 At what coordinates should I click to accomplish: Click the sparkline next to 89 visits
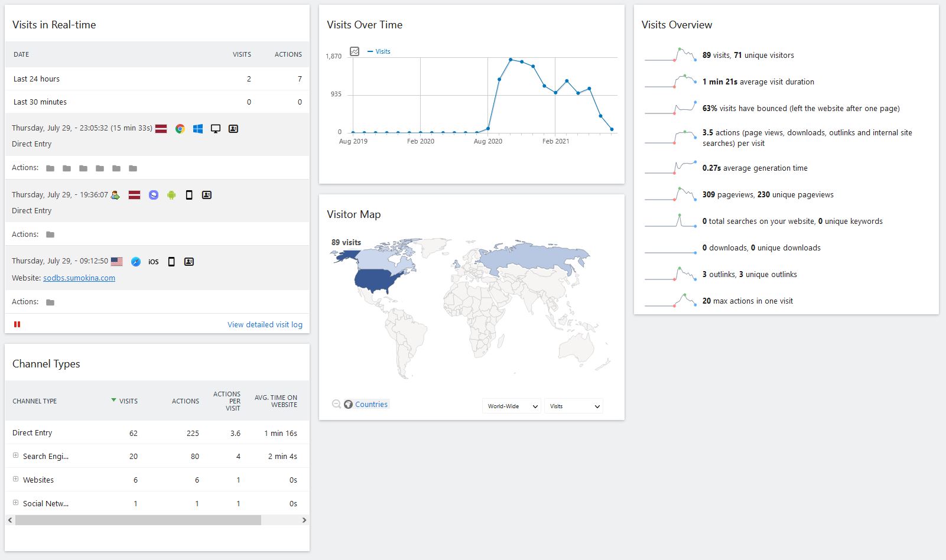coord(671,55)
